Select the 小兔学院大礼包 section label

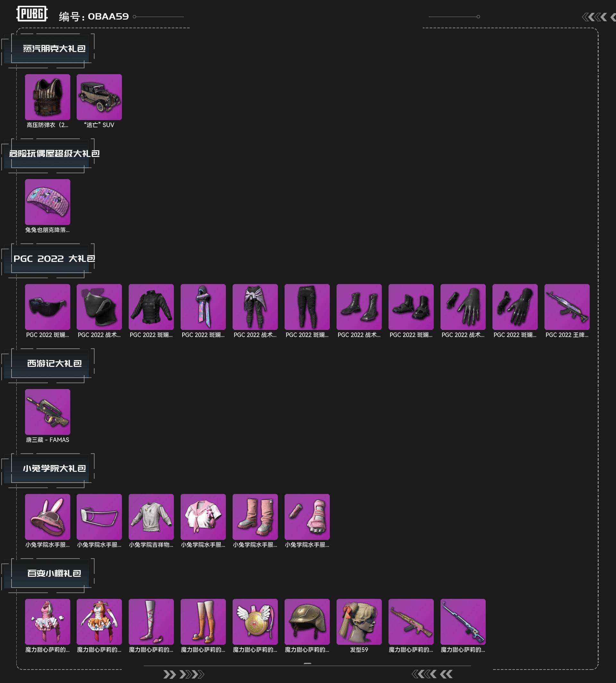click(x=54, y=468)
